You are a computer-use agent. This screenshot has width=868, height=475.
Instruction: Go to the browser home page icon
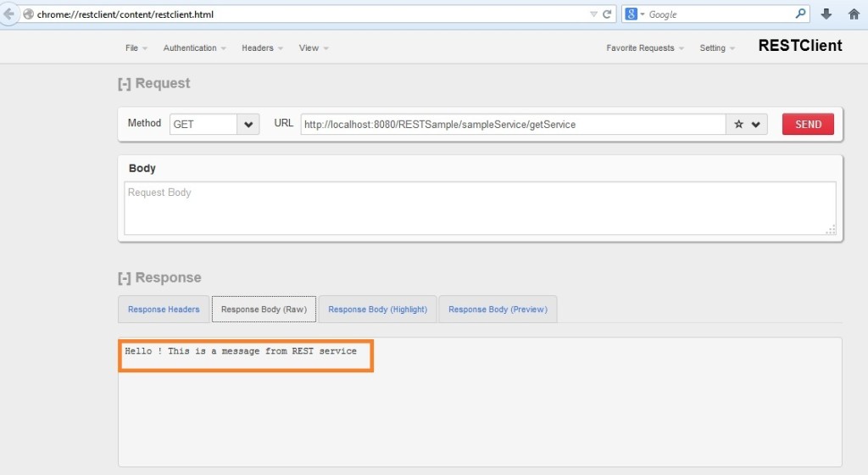(x=854, y=14)
